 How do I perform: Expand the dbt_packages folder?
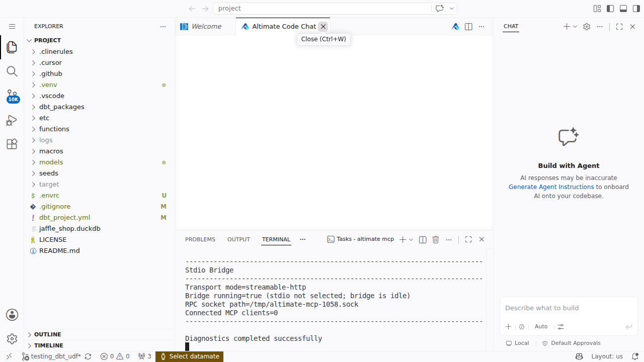tap(100, 107)
